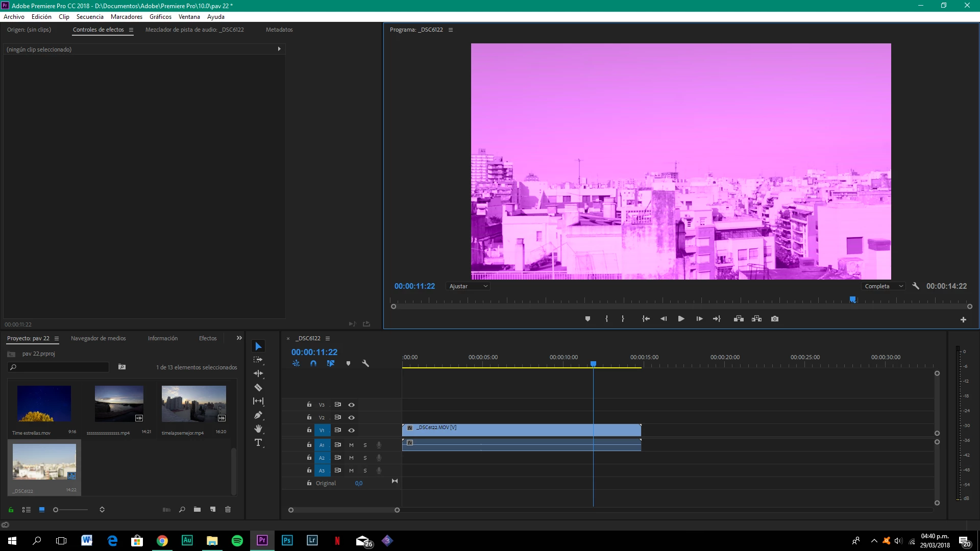This screenshot has height=551, width=980.
Task: Select the Pen tool
Action: tap(258, 415)
